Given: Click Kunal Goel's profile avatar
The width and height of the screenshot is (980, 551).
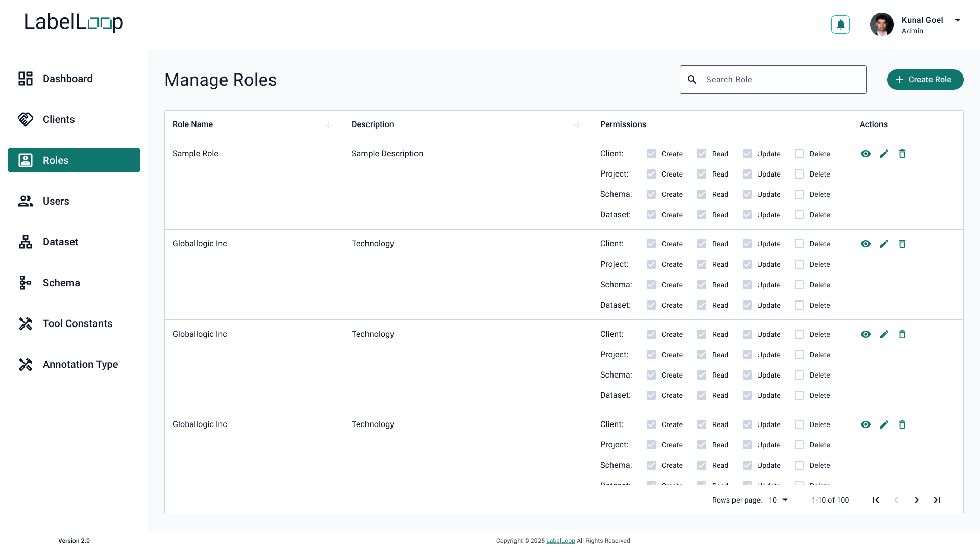Looking at the screenshot, I should pos(881,24).
